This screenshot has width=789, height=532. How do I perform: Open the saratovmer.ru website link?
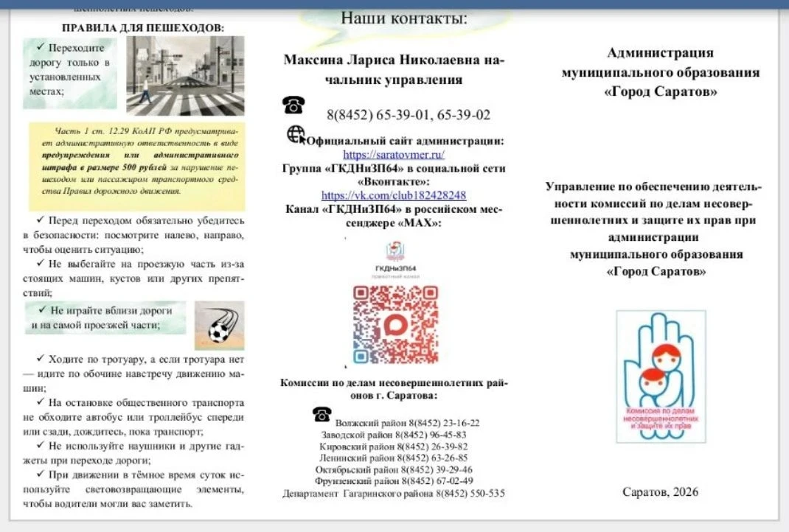[394, 155]
